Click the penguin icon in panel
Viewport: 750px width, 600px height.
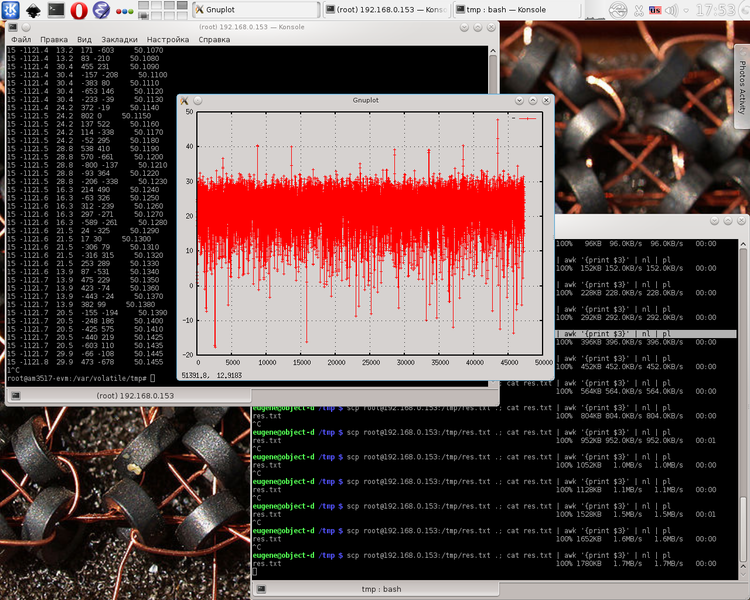pyautogui.click(x=33, y=10)
